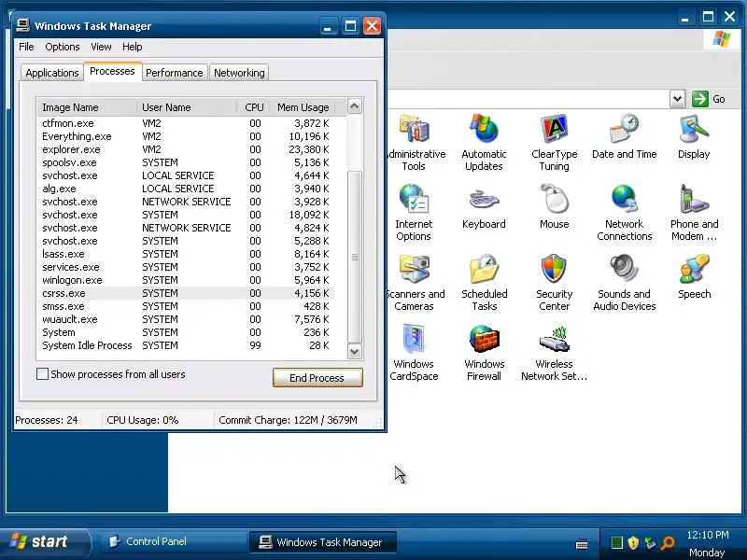Select the System Idle Process row

click(x=186, y=345)
